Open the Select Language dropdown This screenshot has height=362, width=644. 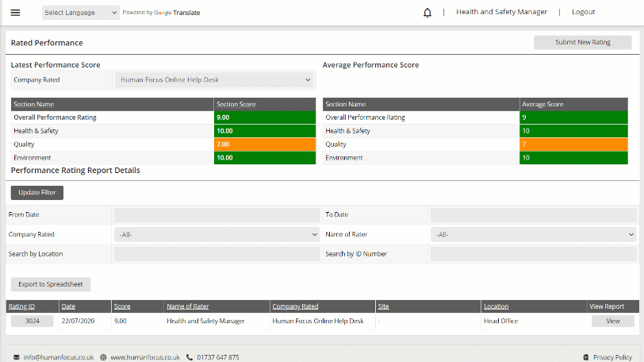pyautogui.click(x=80, y=13)
